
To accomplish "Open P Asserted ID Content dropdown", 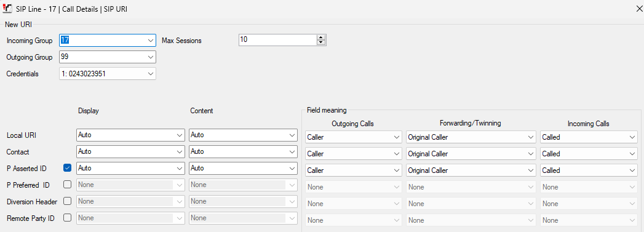I will [243, 168].
